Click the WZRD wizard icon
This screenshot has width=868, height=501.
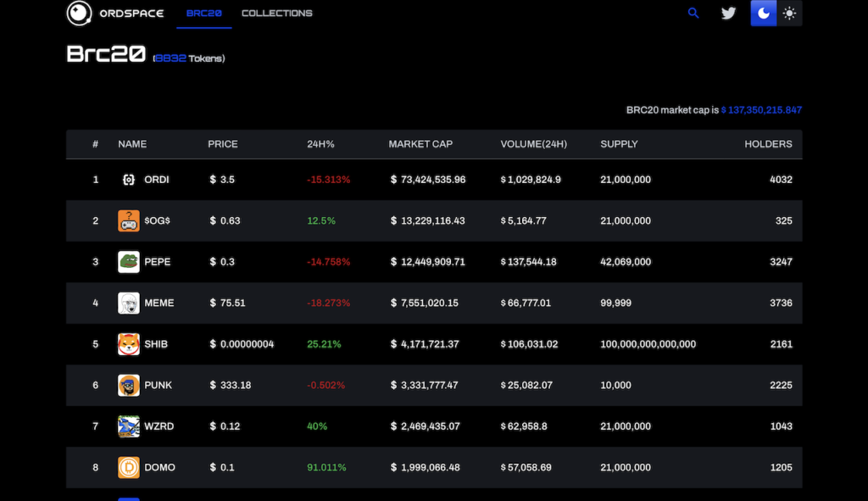tap(129, 426)
